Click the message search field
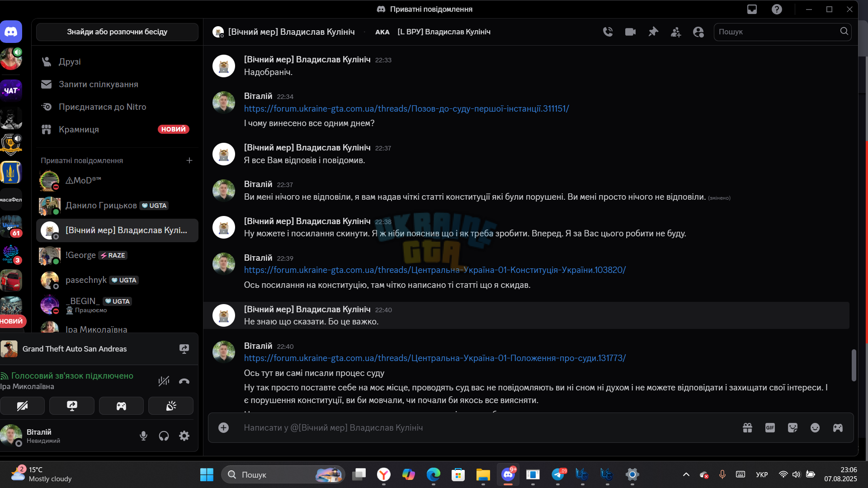 pos(783,32)
